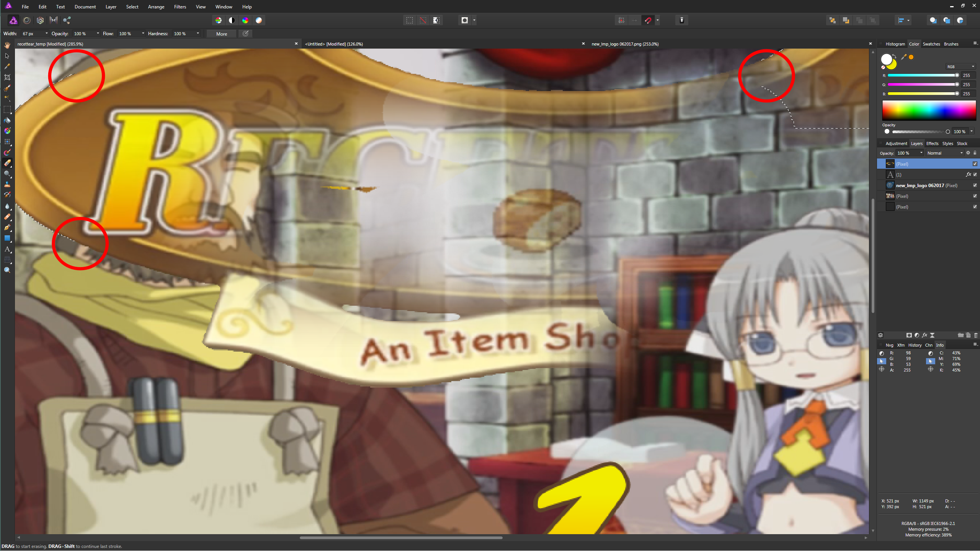Toggle the Quick Mask button
This screenshot has height=551, width=980.
pyautogui.click(x=465, y=20)
